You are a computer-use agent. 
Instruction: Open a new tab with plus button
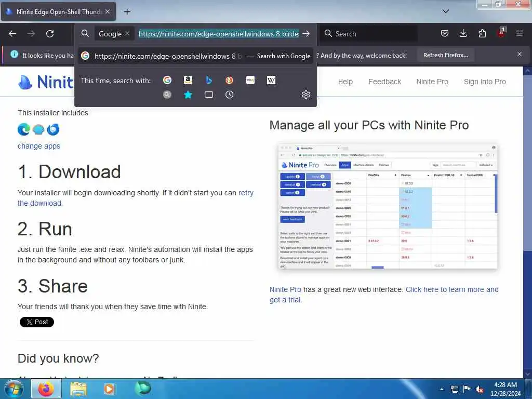[x=127, y=12]
